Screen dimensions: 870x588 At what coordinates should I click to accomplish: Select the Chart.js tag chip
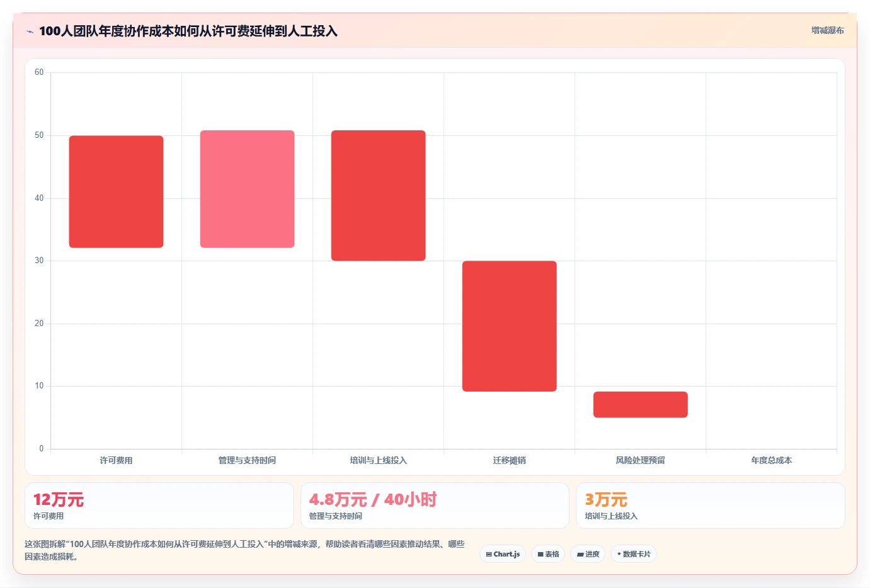503,554
